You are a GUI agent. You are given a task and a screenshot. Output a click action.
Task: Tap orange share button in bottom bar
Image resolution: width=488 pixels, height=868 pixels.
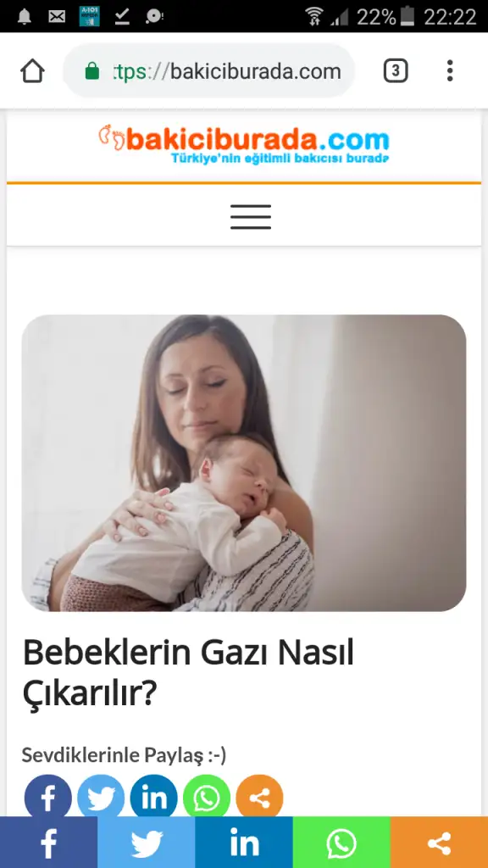click(x=440, y=843)
